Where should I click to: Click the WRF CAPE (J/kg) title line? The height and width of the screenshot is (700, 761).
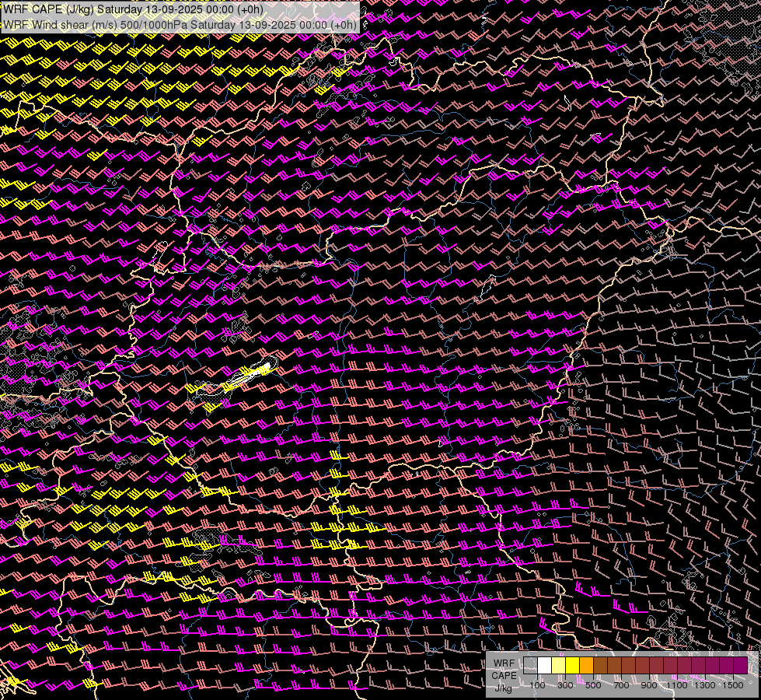(x=133, y=9)
